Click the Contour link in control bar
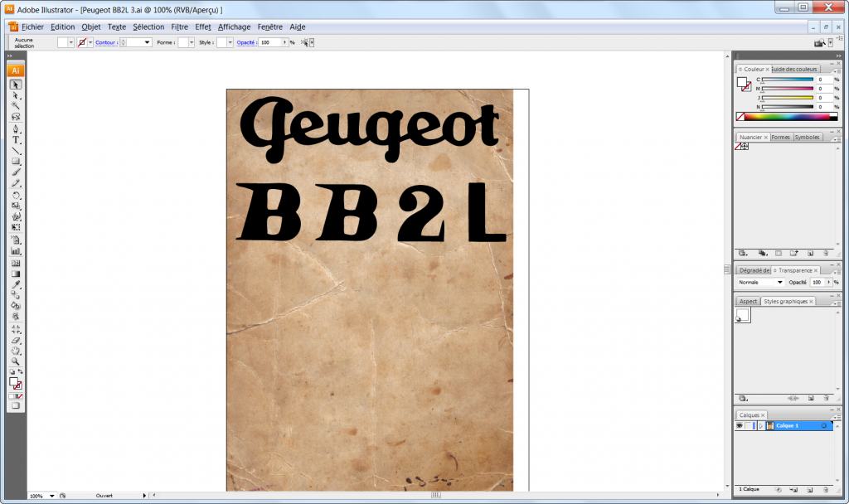 106,42
